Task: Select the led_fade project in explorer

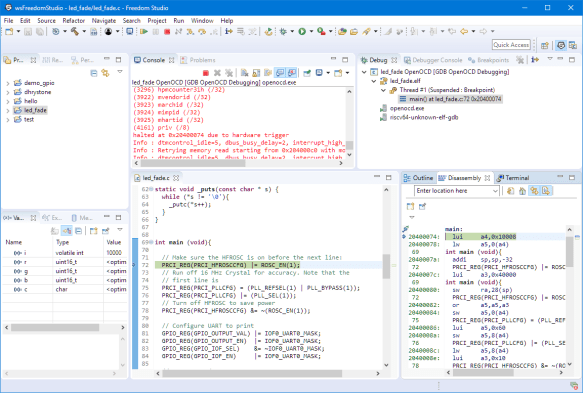Action: point(35,110)
